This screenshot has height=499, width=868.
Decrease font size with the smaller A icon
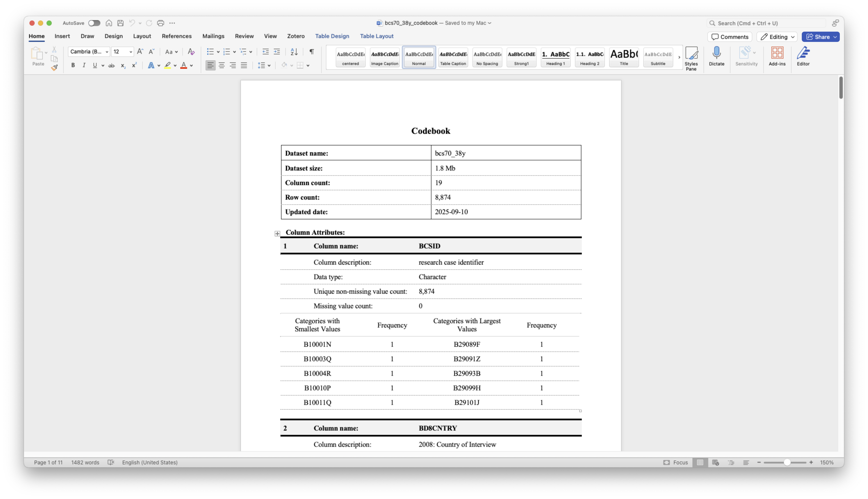coord(151,52)
